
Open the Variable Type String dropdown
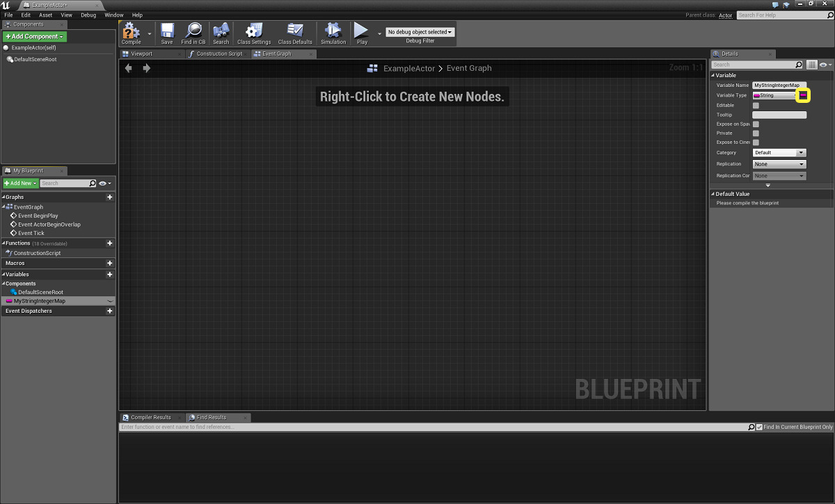774,95
